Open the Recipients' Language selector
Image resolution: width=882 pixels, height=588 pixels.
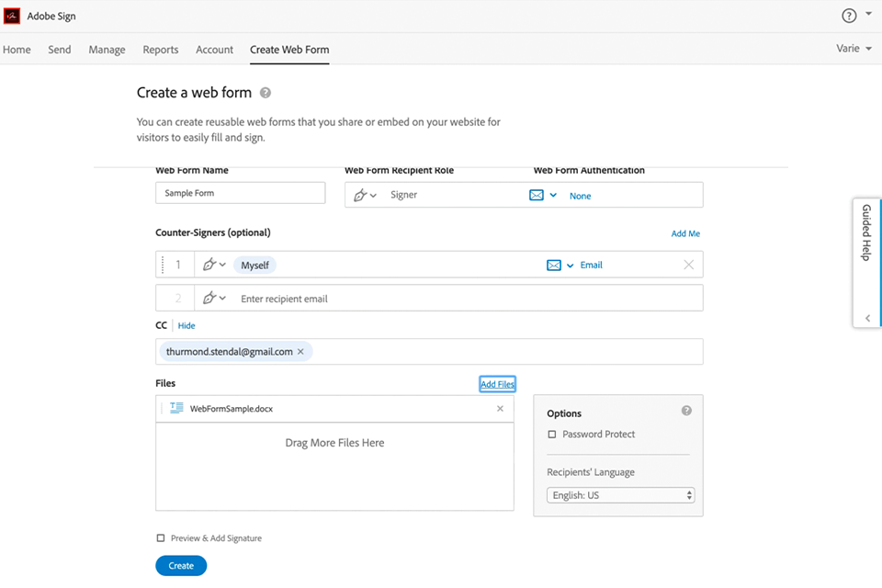[x=622, y=495]
